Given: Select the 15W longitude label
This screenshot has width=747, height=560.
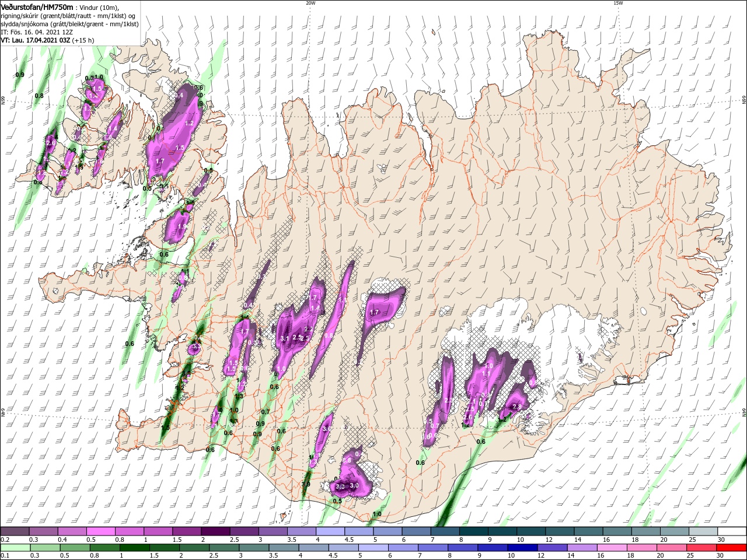Looking at the screenshot, I should [x=618, y=3].
